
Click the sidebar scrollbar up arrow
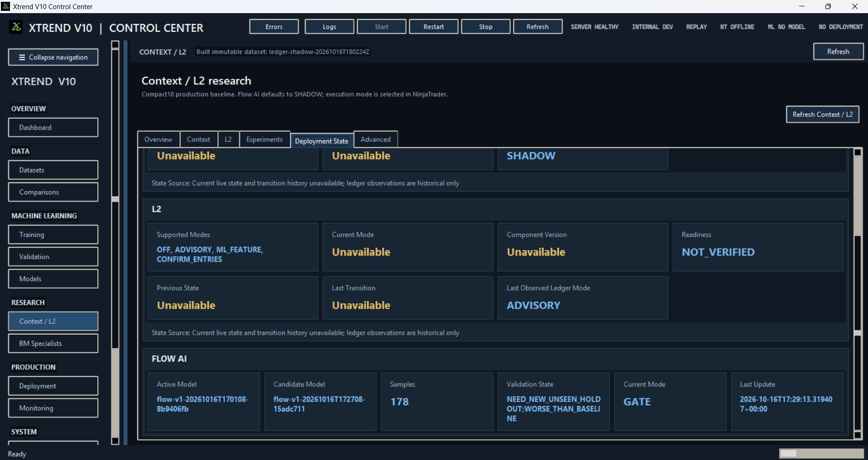[x=115, y=44]
